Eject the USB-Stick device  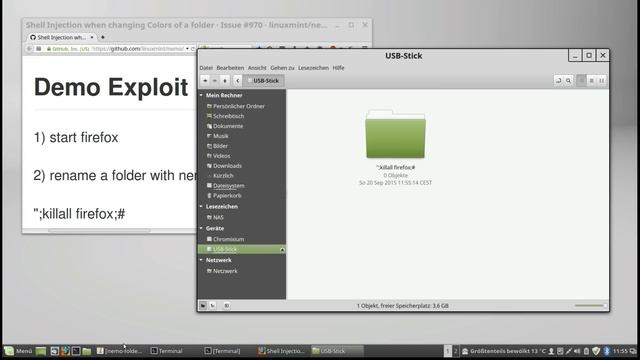coord(282,249)
